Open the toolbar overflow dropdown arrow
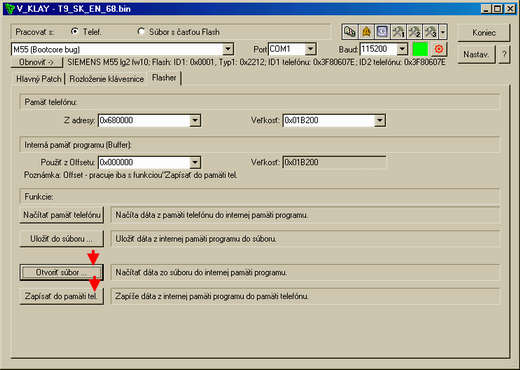Screen dimensions: 520x370 pos(443,32)
